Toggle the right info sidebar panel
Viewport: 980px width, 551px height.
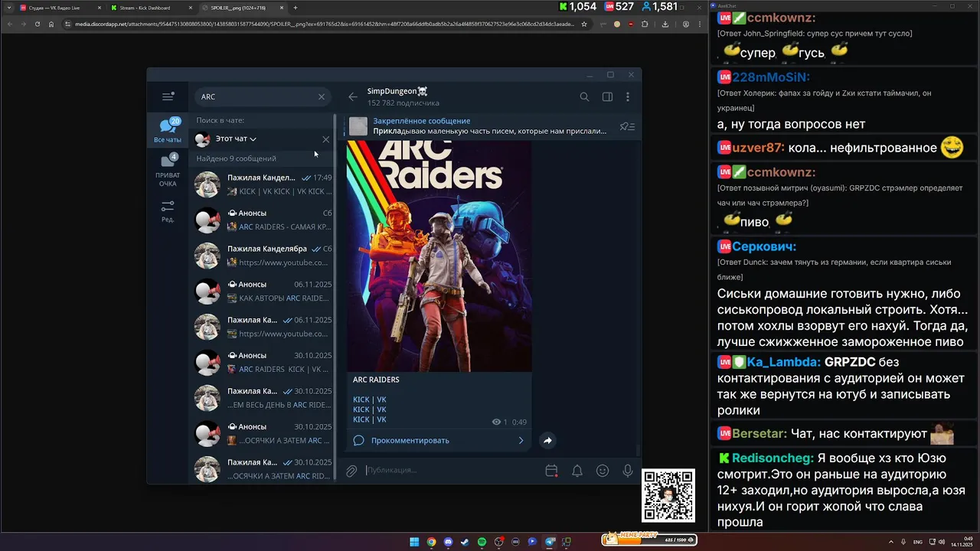coord(607,96)
